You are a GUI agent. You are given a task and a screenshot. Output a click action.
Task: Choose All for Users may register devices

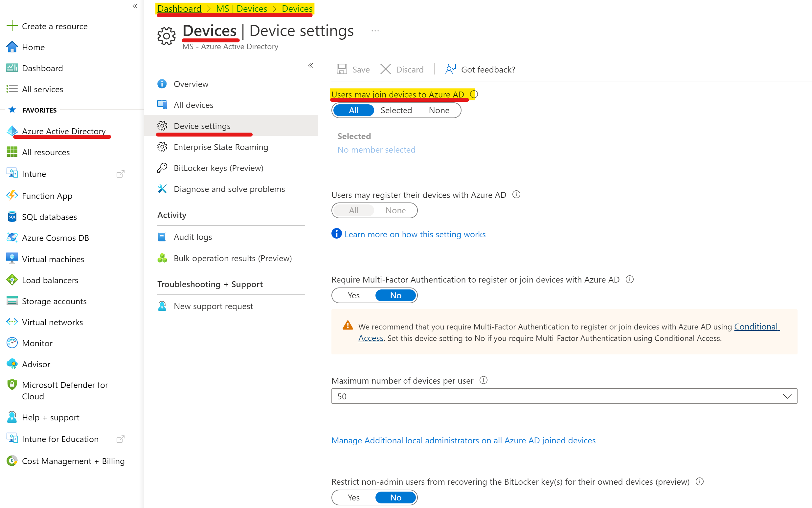353,210
